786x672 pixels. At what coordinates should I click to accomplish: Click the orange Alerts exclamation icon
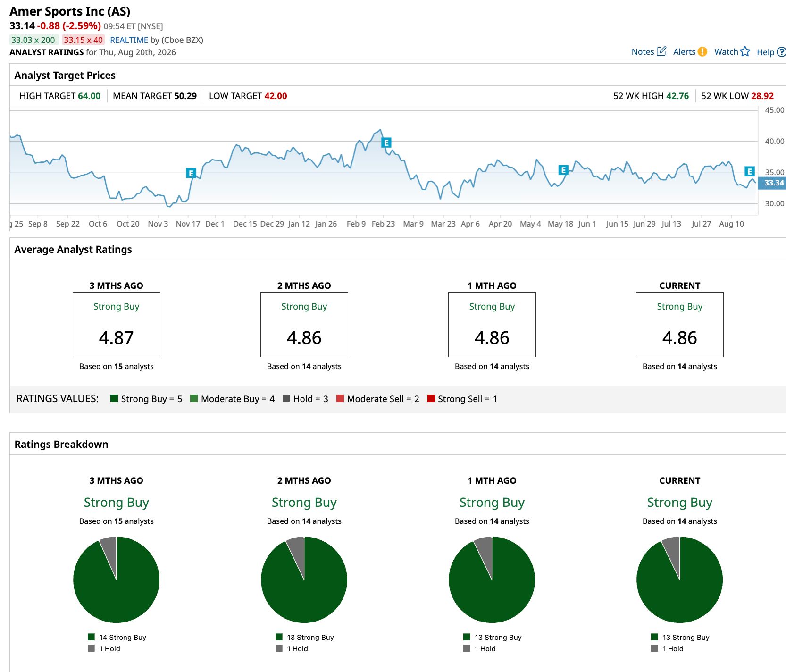[702, 51]
